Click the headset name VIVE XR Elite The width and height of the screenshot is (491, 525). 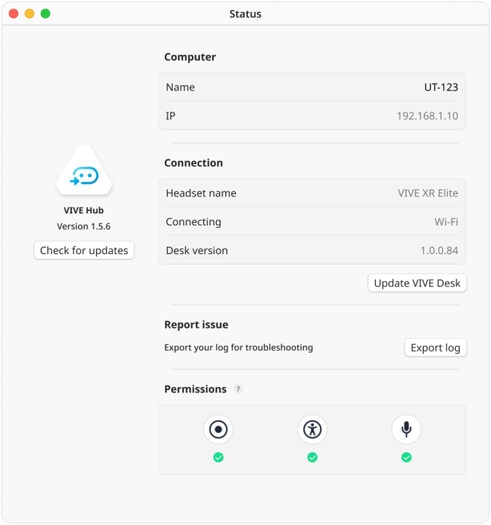coord(428,193)
